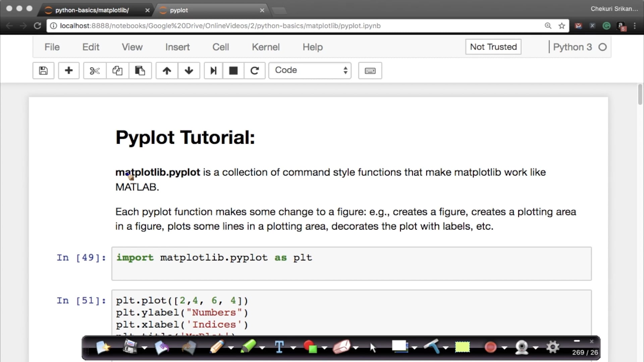644x362 pixels.
Task: Expand the pencil tool options arrow
Action: click(231, 348)
